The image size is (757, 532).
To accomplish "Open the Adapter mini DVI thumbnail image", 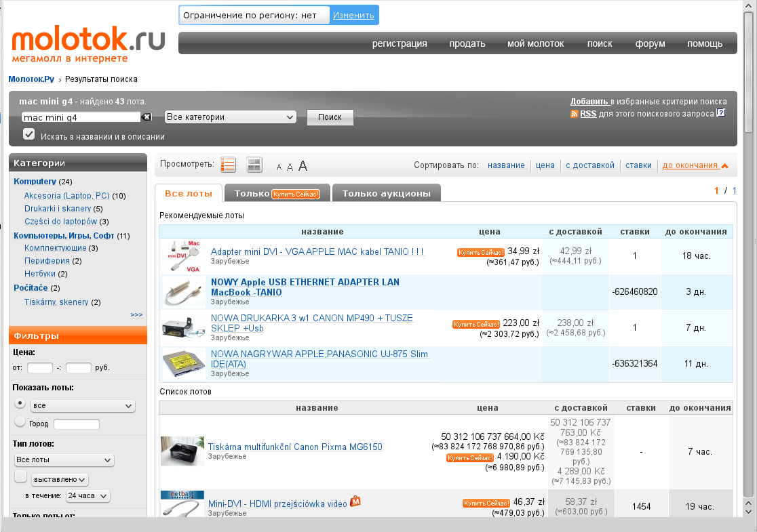I will pyautogui.click(x=182, y=256).
